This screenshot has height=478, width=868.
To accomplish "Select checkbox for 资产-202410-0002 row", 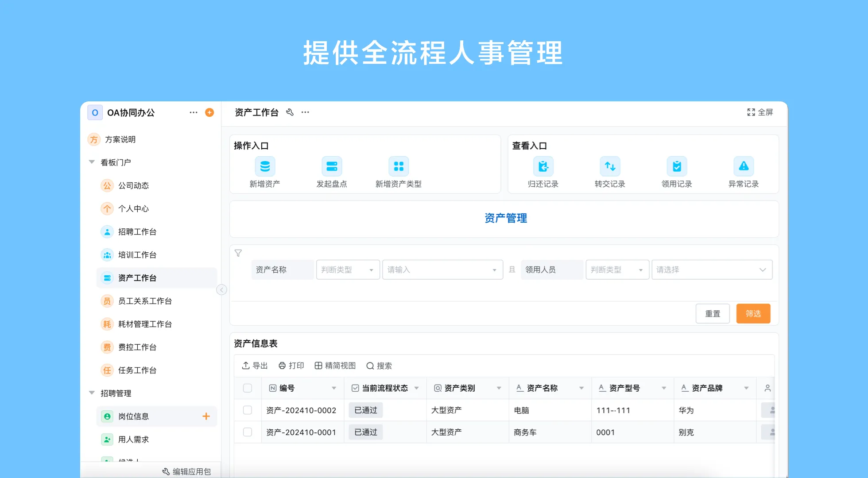I will [x=248, y=410].
